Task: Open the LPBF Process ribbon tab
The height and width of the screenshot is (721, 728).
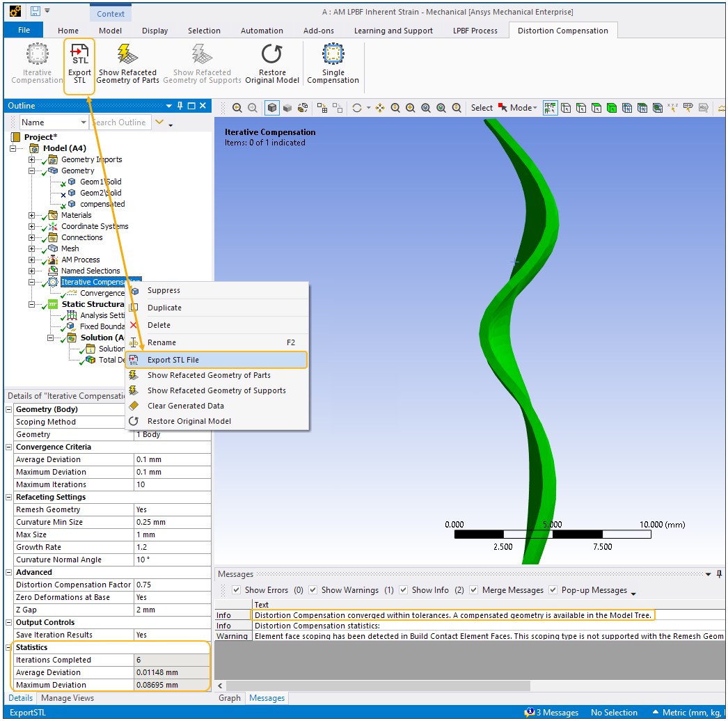Action: [x=475, y=31]
